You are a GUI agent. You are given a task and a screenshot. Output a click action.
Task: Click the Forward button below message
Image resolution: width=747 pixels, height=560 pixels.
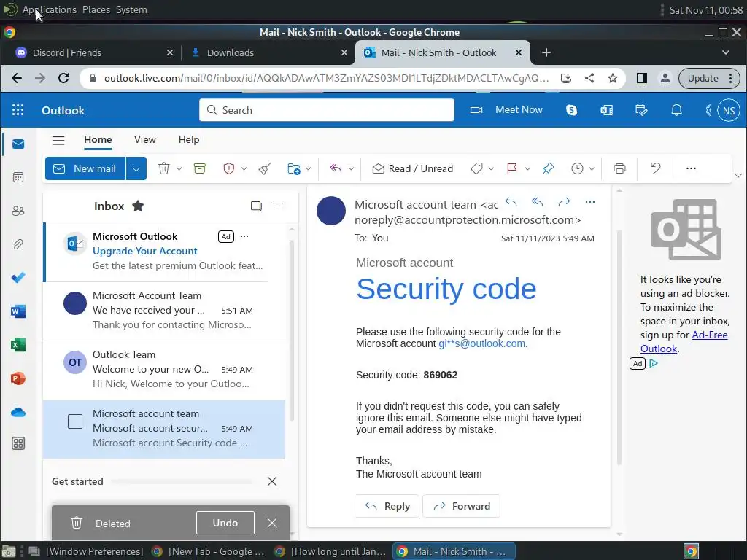pos(461,506)
